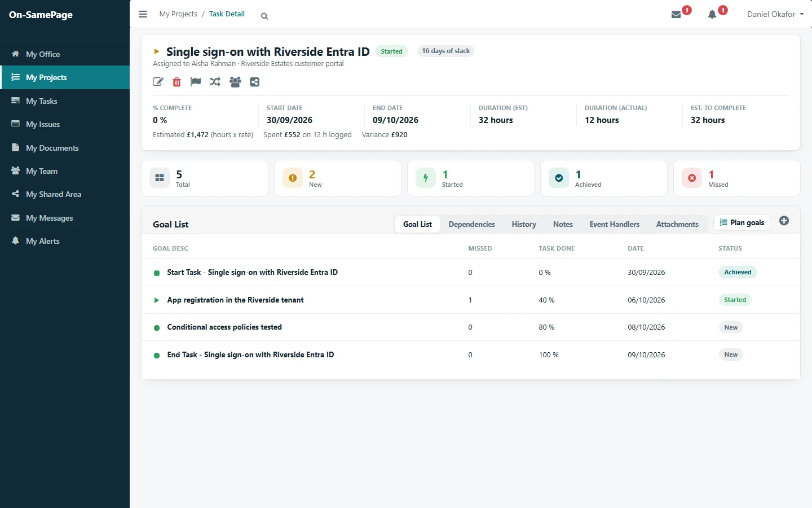
Task: Open goal 'App registration in the Riverside tenant'
Action: point(235,300)
